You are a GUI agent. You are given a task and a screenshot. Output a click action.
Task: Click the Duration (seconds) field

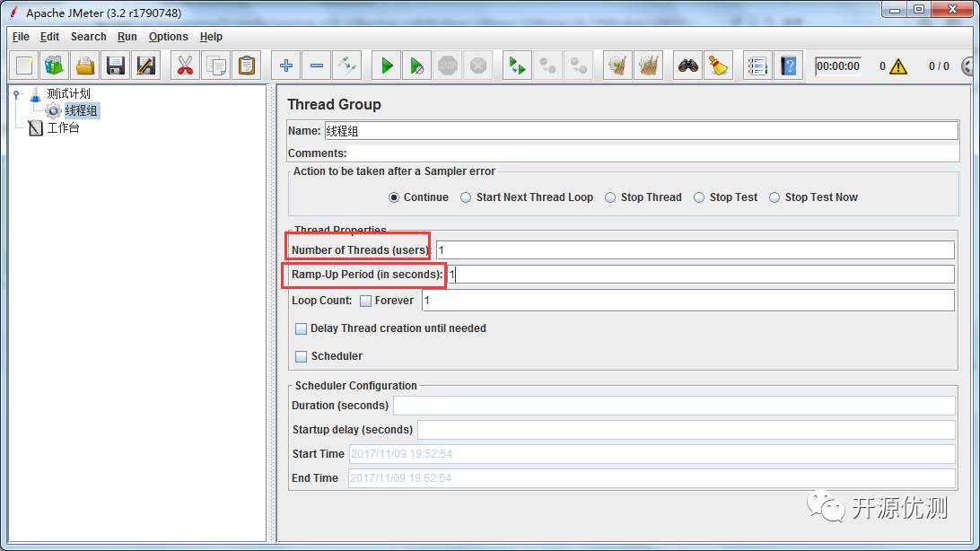674,406
